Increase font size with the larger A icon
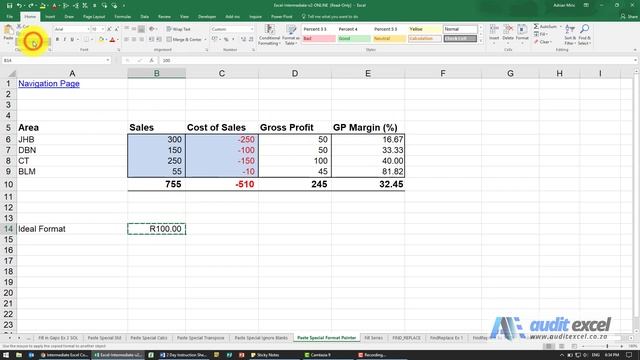 click(x=109, y=29)
